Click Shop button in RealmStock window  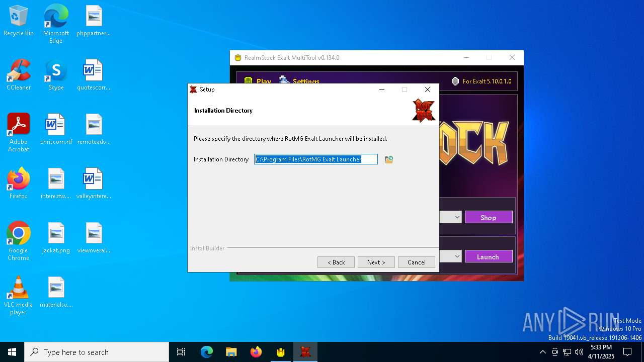pyautogui.click(x=489, y=217)
